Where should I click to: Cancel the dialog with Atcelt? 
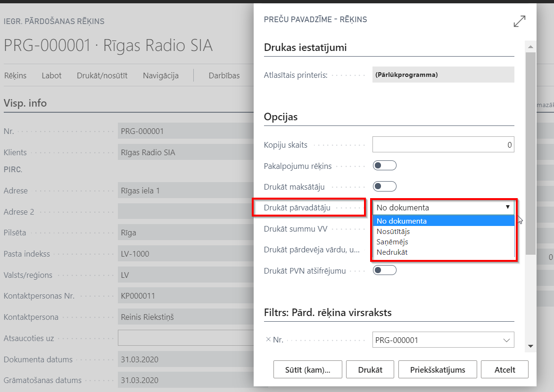504,369
